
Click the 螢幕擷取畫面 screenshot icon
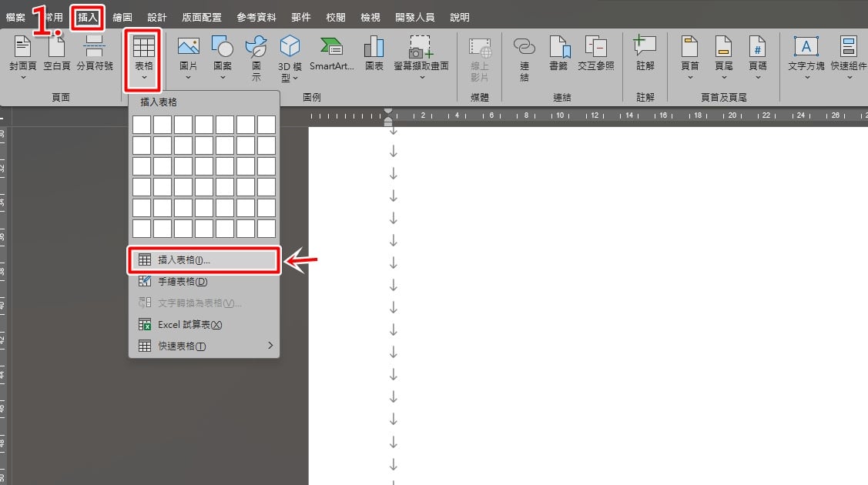coord(421,46)
